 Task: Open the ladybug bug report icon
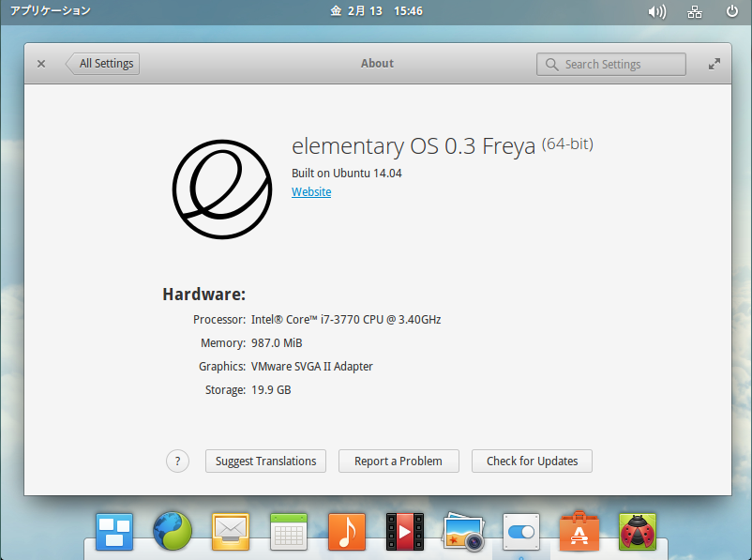point(638,532)
